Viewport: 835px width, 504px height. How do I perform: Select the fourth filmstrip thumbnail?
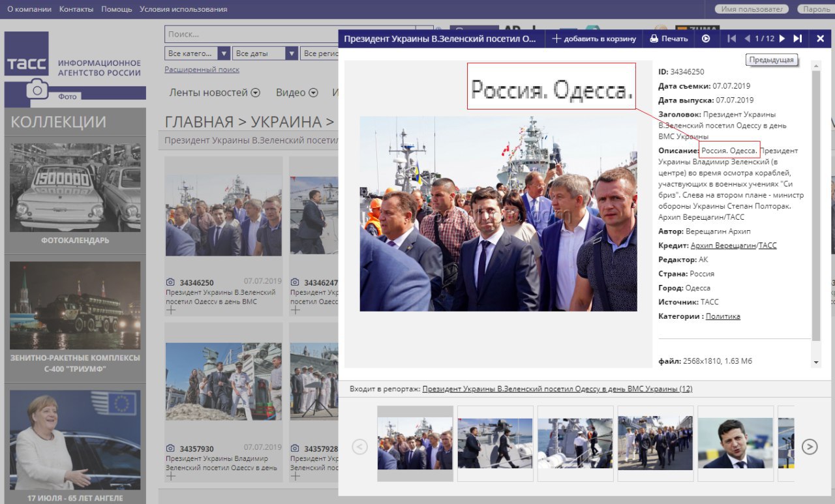click(656, 443)
